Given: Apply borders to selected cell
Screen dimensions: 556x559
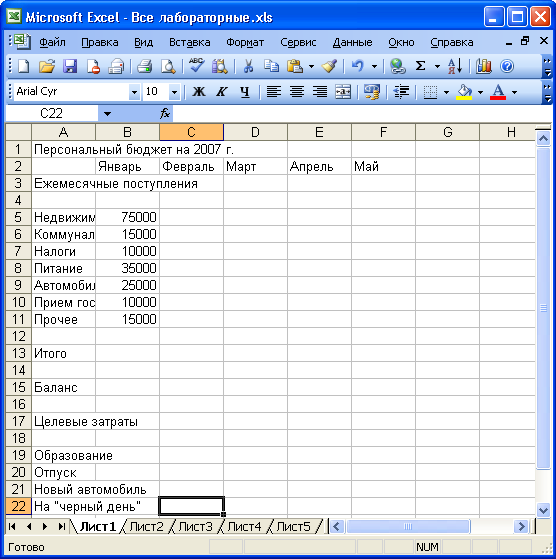Looking at the screenshot, I should (x=430, y=92).
